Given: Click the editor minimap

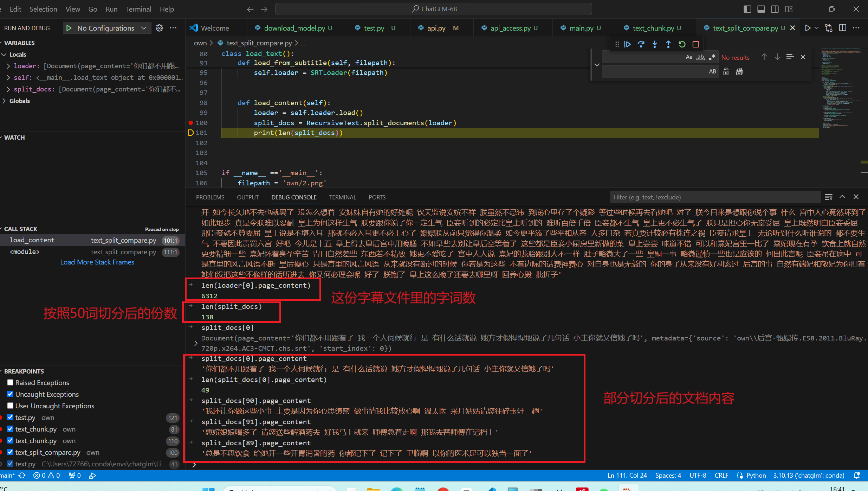Looking at the screenshot, I should click(x=841, y=88).
